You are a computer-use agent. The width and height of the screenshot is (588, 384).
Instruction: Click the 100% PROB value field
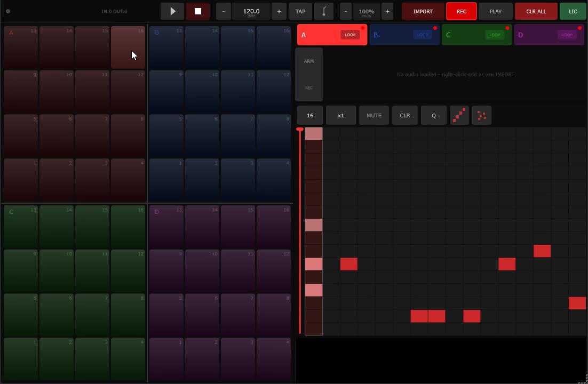point(367,11)
